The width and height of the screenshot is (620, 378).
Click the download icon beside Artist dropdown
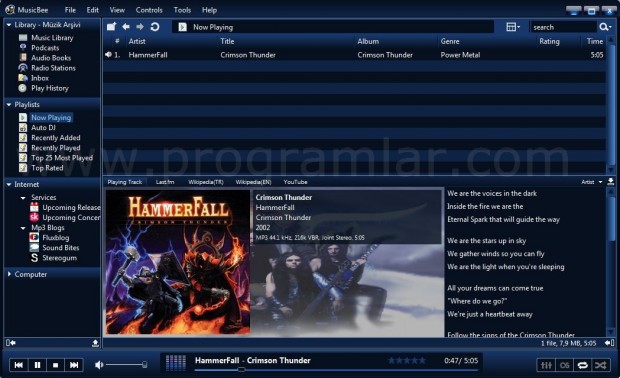[611, 182]
